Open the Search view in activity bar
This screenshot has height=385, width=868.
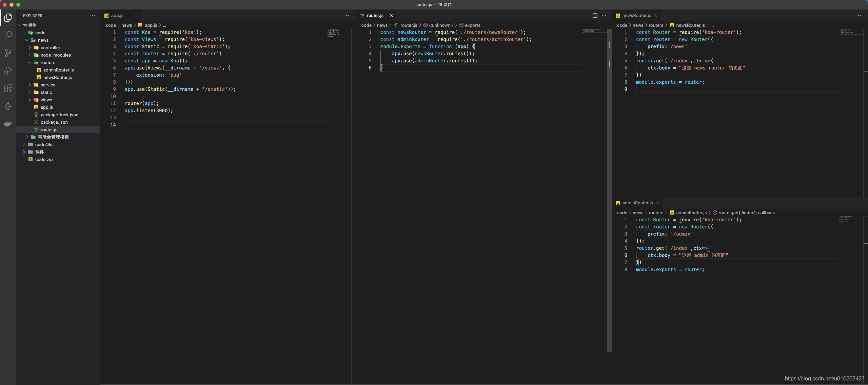8,35
